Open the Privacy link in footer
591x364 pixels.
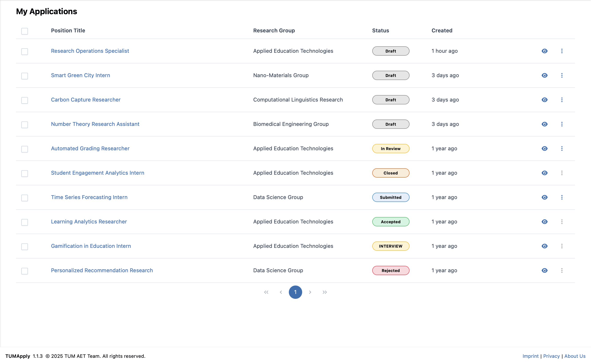point(551,356)
